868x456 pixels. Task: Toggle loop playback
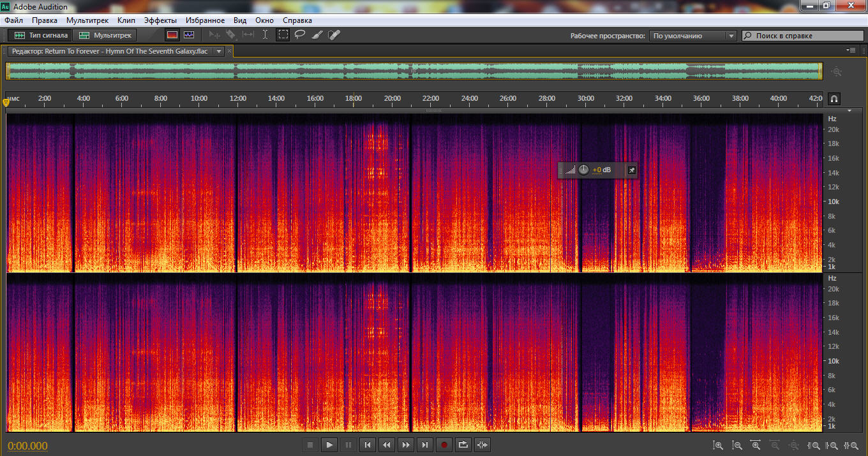click(x=463, y=445)
